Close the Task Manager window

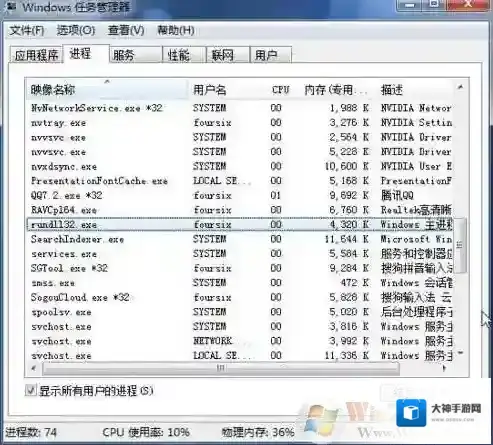point(469,5)
